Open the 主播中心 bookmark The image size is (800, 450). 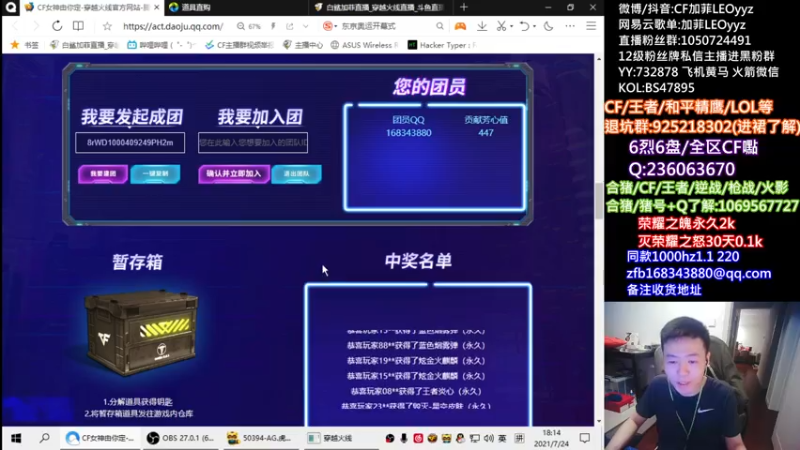(x=303, y=45)
